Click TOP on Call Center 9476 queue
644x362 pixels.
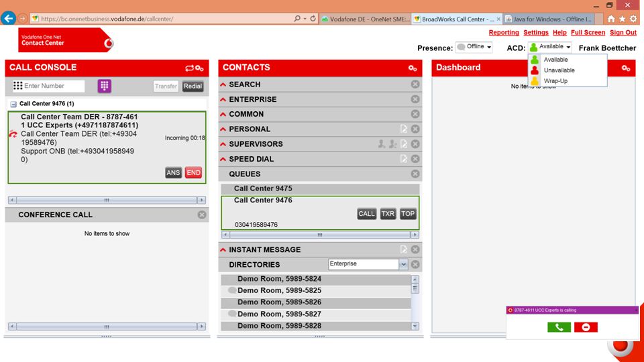(408, 213)
